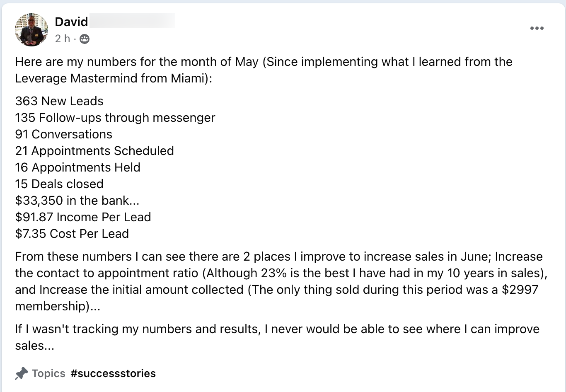Click the "15 Deals closed" line
The height and width of the screenshot is (392, 566).
tap(59, 184)
